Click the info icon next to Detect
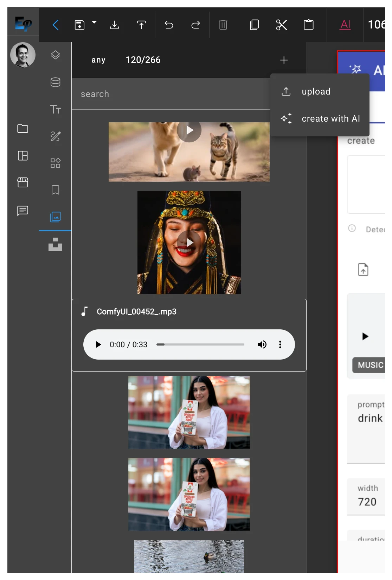Screen dimensions: 392x580 coord(352,228)
